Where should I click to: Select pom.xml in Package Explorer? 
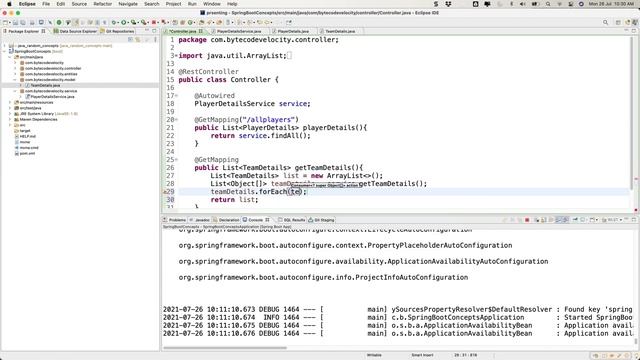click(27, 153)
